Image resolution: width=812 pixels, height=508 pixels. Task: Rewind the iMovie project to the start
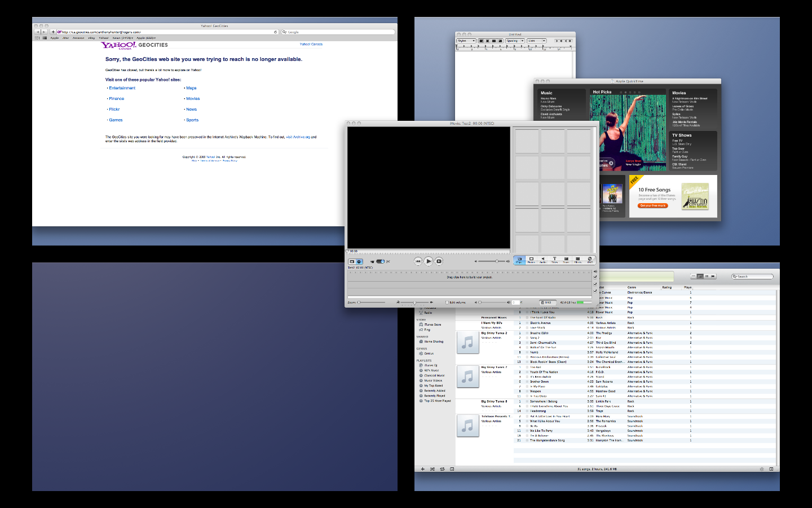[x=418, y=261]
